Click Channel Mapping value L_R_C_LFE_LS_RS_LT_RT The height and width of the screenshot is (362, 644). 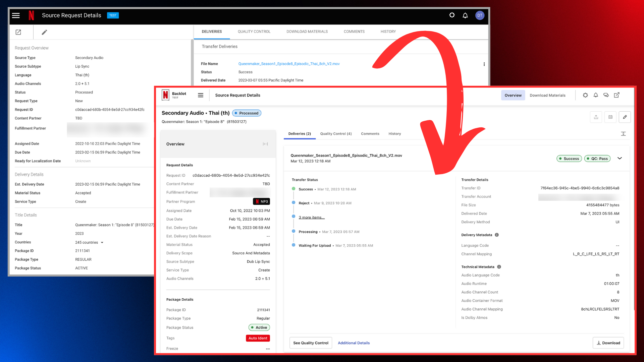(596, 254)
